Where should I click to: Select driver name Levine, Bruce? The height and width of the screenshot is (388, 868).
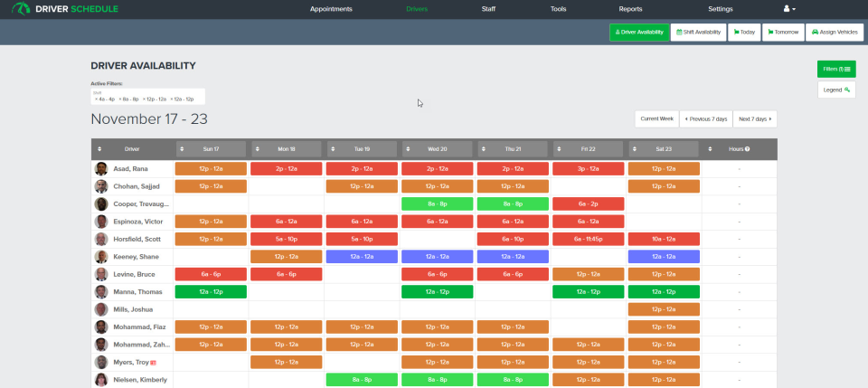[x=135, y=275]
